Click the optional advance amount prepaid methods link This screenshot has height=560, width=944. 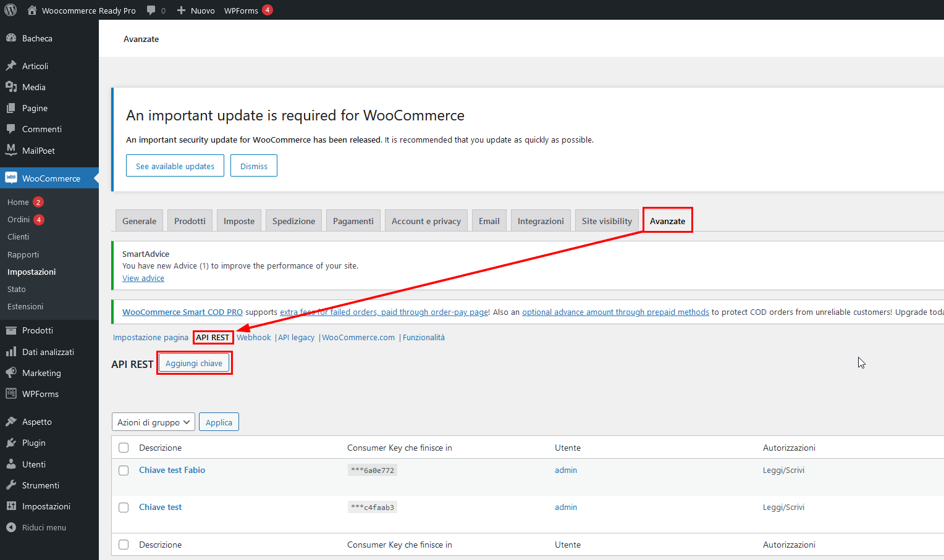coord(615,312)
